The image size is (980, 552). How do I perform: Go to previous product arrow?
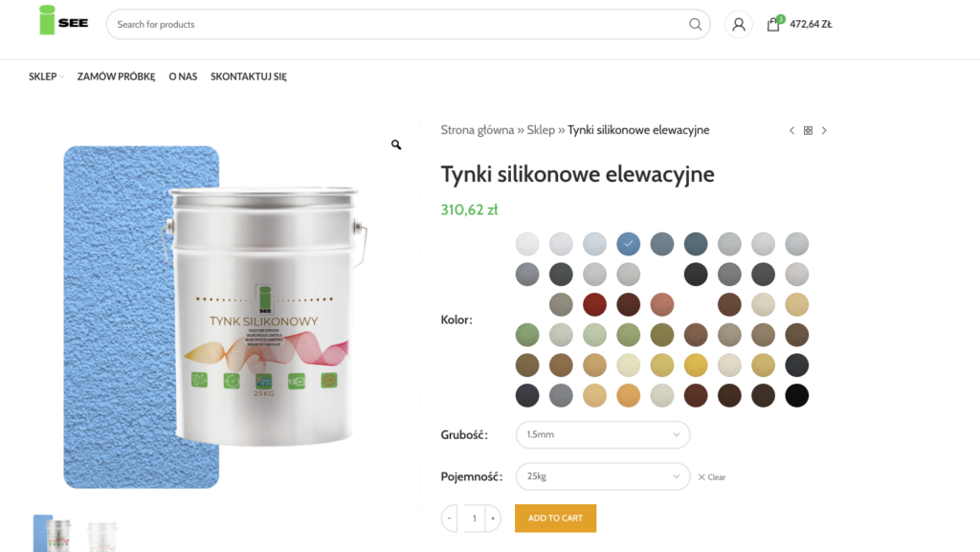coord(791,130)
